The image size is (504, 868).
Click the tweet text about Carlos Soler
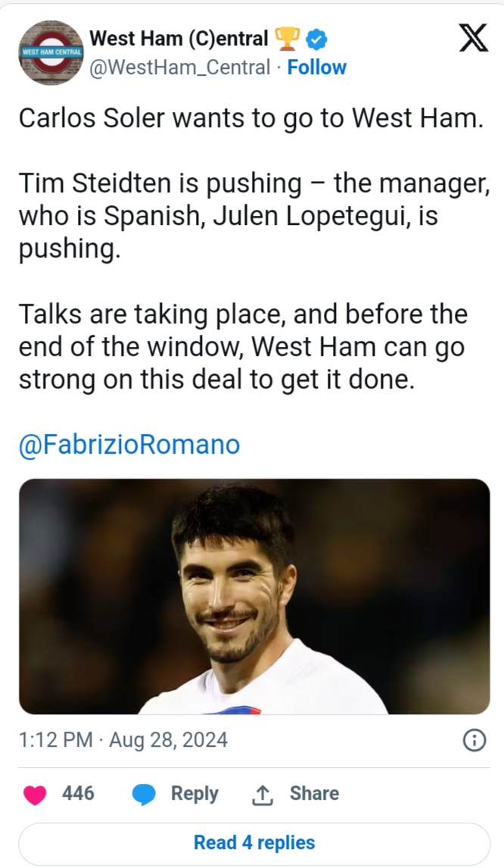pos(250,119)
